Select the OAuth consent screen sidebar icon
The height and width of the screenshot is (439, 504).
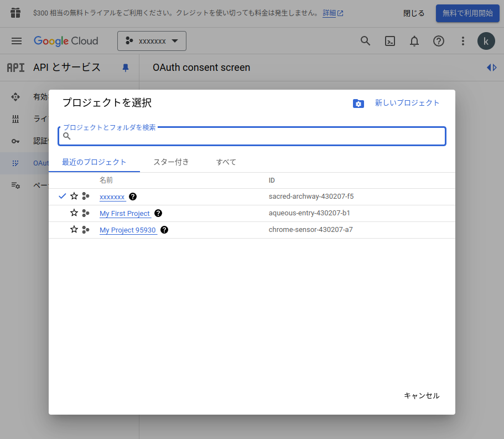(x=15, y=163)
